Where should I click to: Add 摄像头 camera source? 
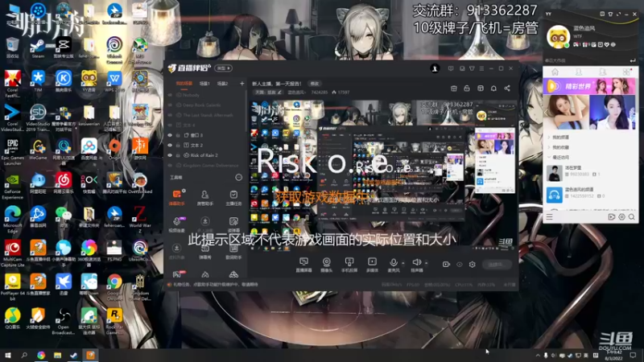point(326,265)
